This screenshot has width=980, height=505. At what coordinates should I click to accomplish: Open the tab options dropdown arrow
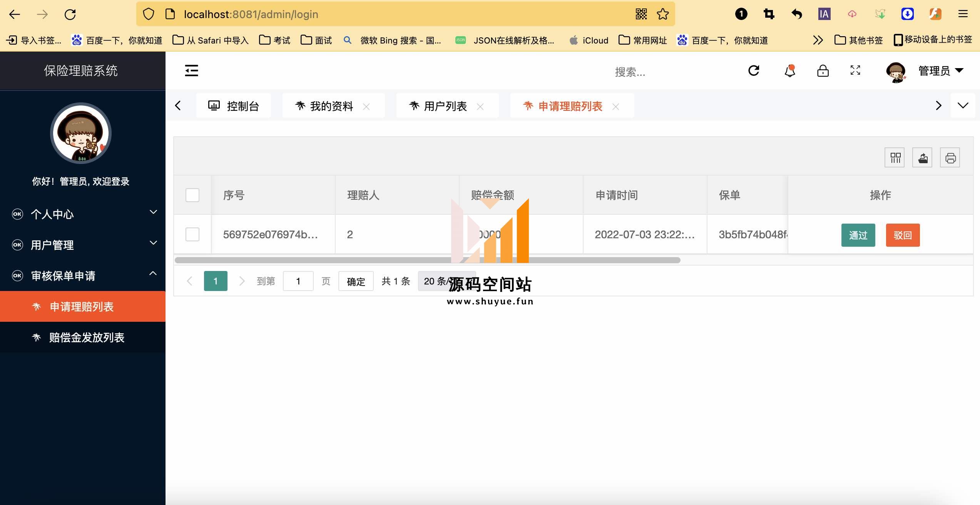tap(963, 105)
